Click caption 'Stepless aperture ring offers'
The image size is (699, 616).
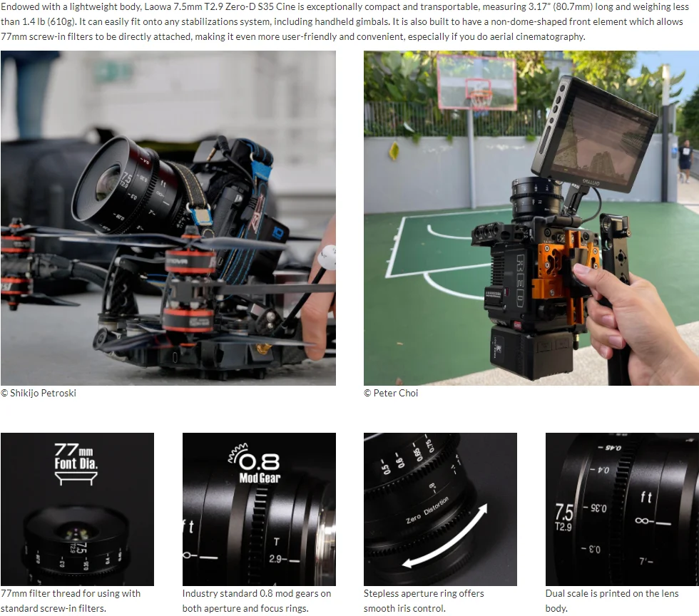tap(424, 594)
